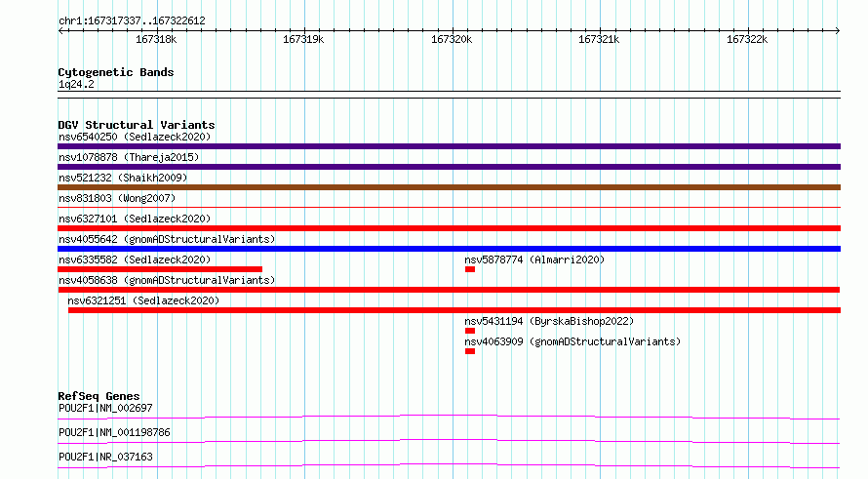Click the 167321k ruler position label
The image size is (868, 479).
point(599,40)
